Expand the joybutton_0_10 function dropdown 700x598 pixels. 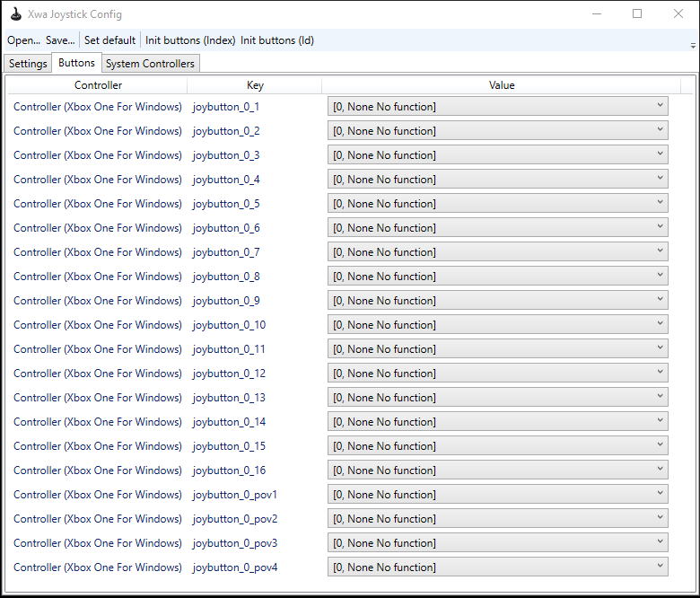pos(497,325)
